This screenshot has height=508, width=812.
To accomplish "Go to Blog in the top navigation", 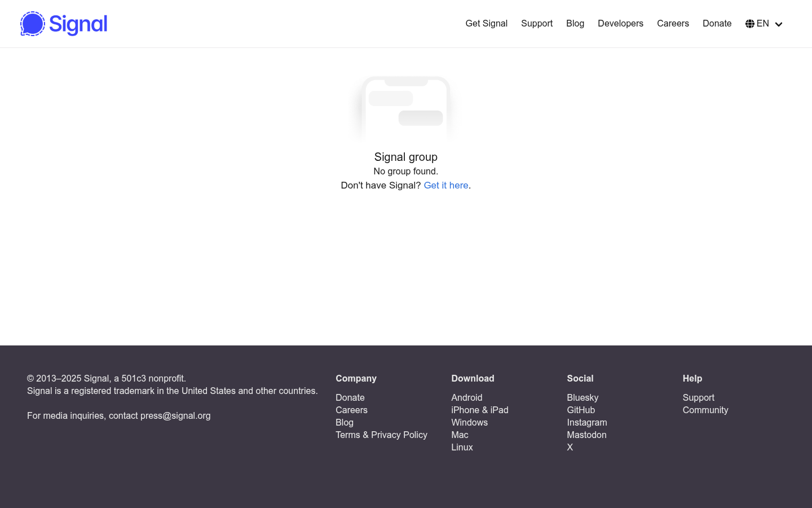I will point(575,24).
